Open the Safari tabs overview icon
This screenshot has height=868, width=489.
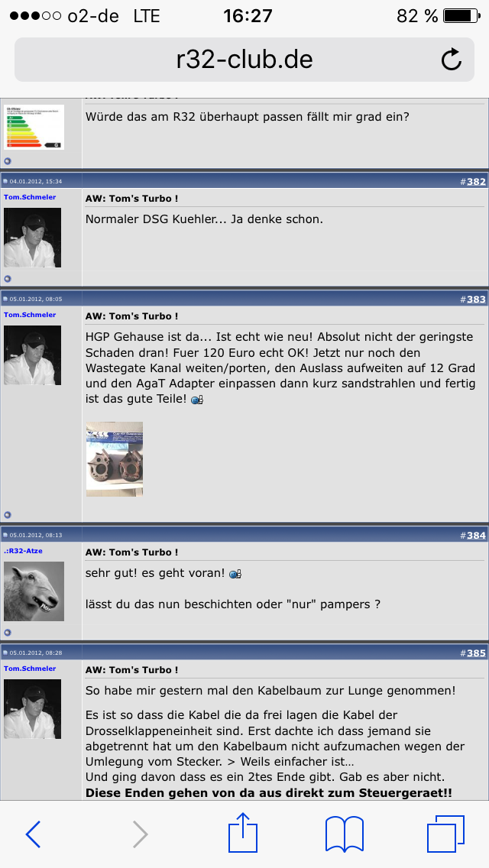pyautogui.click(x=445, y=834)
